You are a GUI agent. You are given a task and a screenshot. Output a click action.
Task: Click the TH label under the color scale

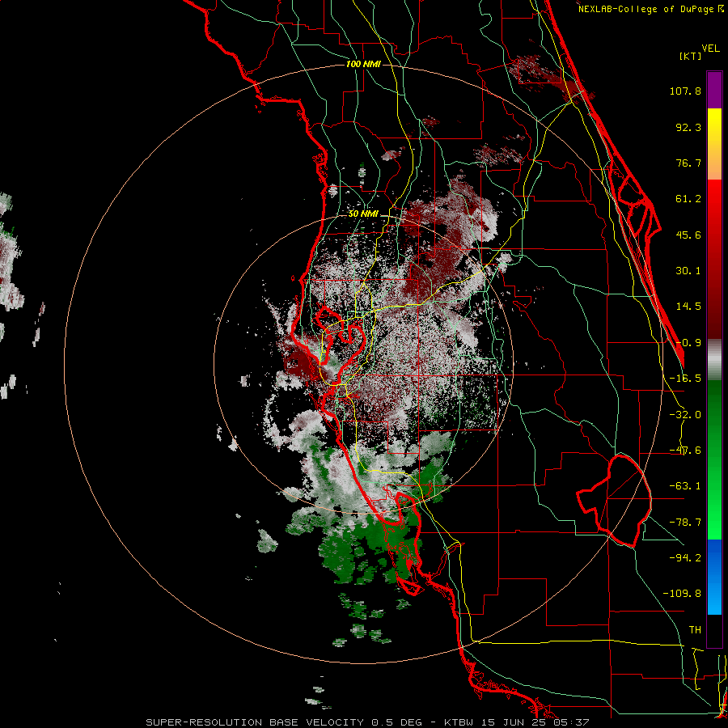coord(695,629)
